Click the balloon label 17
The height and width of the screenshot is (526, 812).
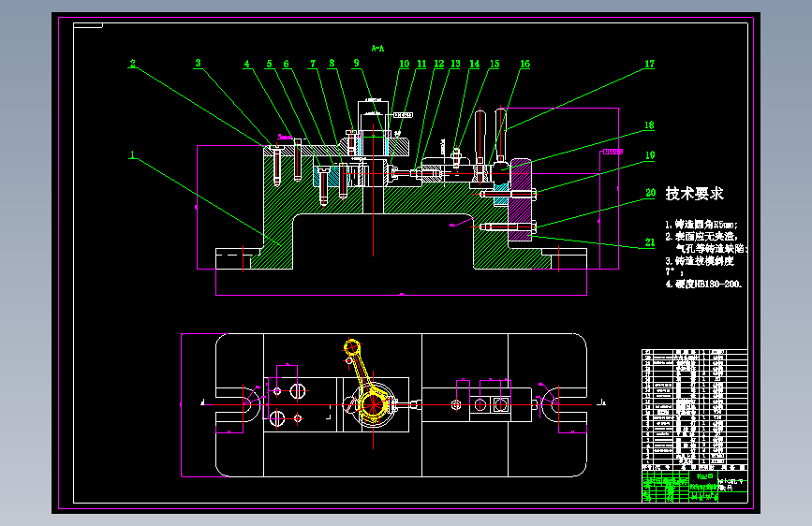point(649,64)
